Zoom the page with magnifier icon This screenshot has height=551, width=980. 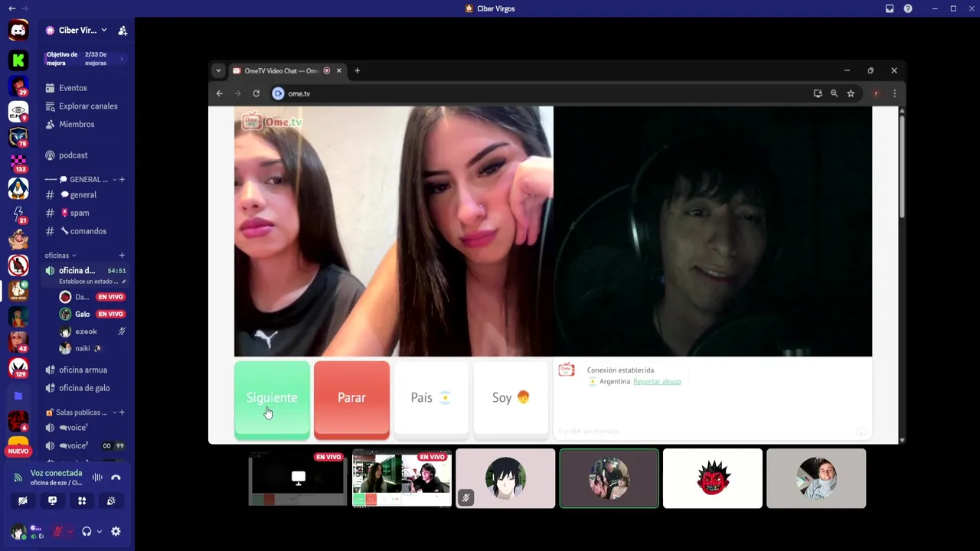(x=835, y=93)
